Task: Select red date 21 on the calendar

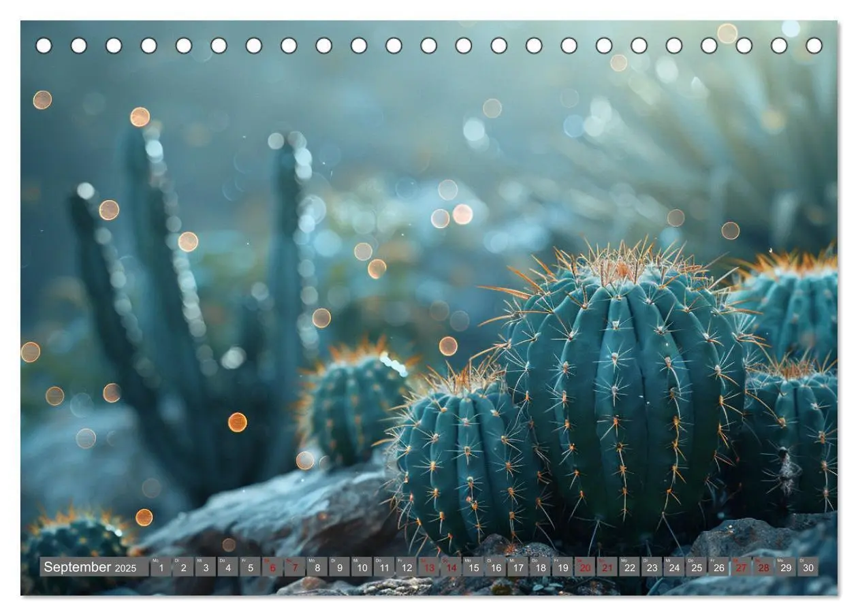Action: click(x=607, y=567)
